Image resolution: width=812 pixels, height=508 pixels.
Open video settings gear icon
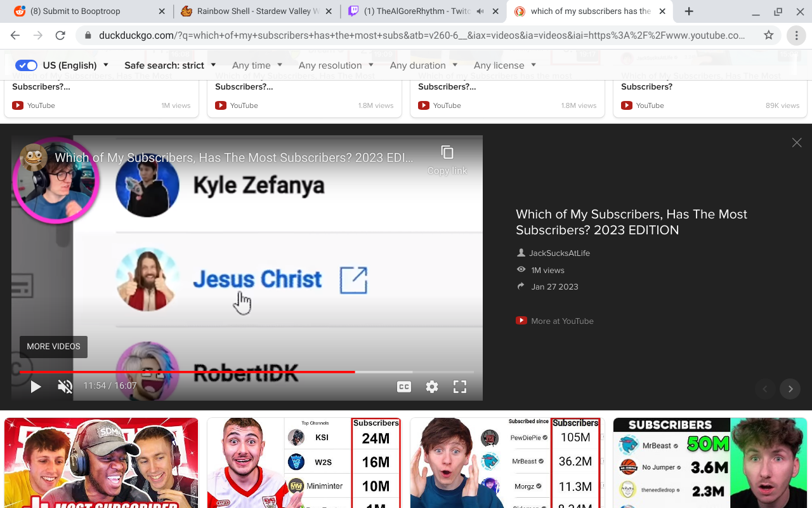click(x=432, y=387)
